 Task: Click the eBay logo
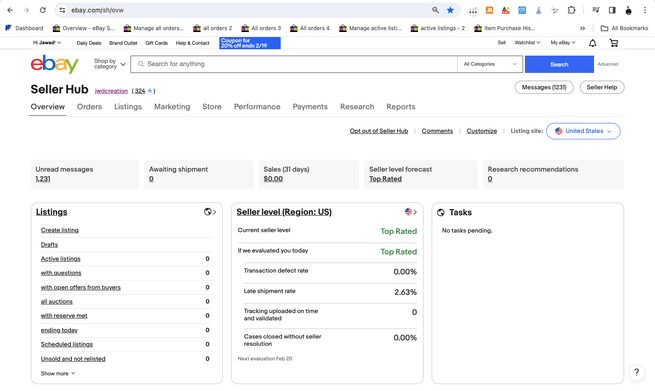tap(54, 64)
